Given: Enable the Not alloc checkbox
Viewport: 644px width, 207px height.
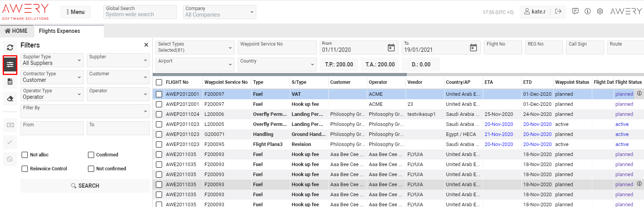Looking at the screenshot, I should point(25,155).
